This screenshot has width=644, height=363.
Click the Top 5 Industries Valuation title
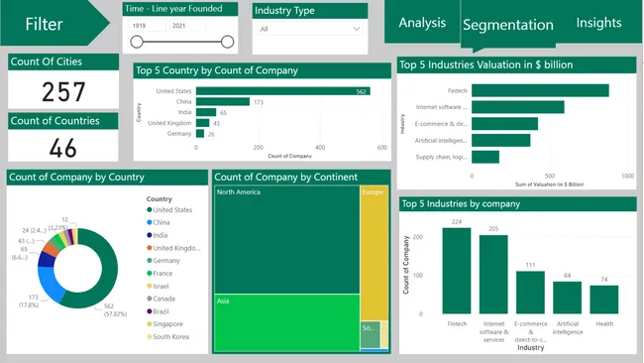486,64
